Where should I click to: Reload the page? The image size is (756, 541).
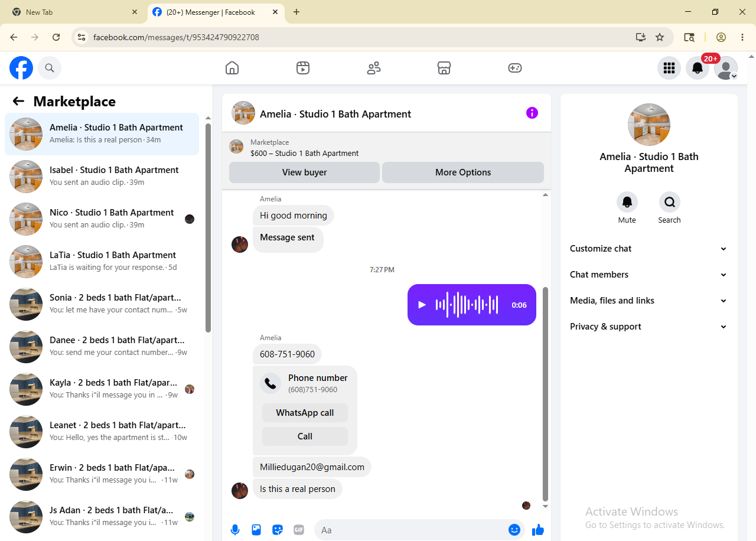click(x=56, y=37)
